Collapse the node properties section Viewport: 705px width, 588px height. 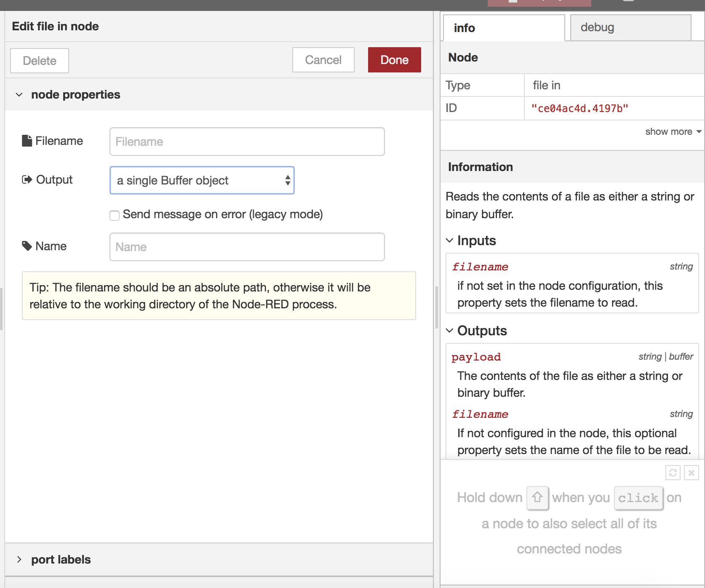point(19,94)
